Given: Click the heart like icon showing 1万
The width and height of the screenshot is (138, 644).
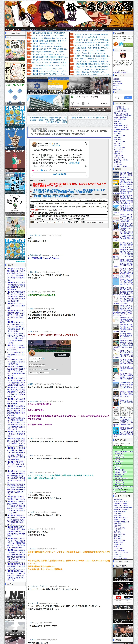Looking at the screenshot, I should pos(35,170).
